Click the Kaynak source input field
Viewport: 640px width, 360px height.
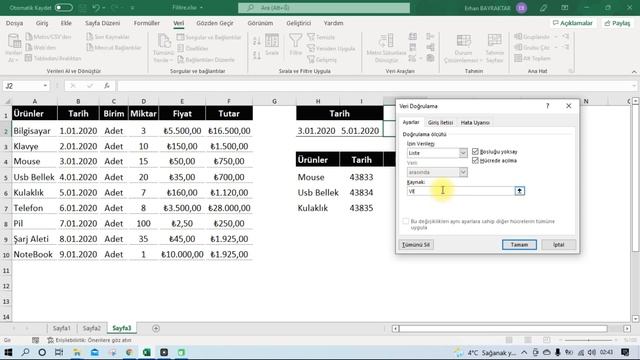[461, 191]
